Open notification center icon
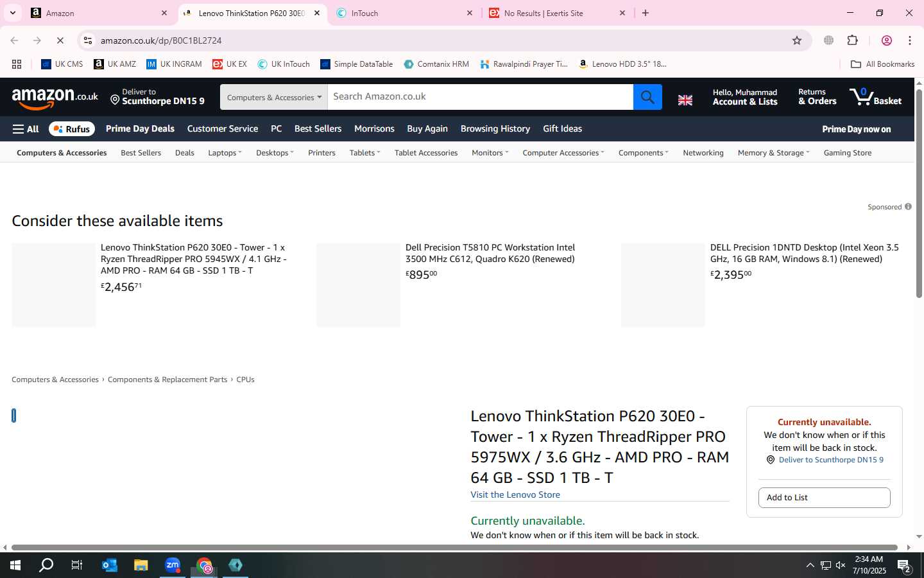The image size is (924, 578). pyautogui.click(x=904, y=566)
